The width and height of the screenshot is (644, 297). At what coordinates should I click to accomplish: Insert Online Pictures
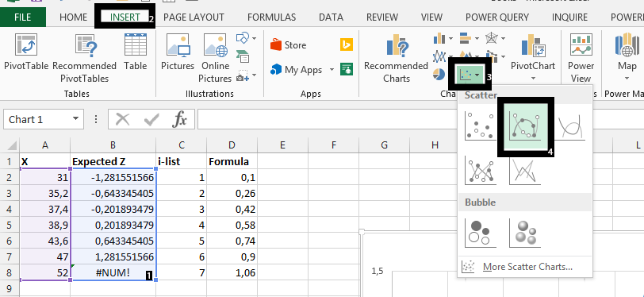[215, 59]
